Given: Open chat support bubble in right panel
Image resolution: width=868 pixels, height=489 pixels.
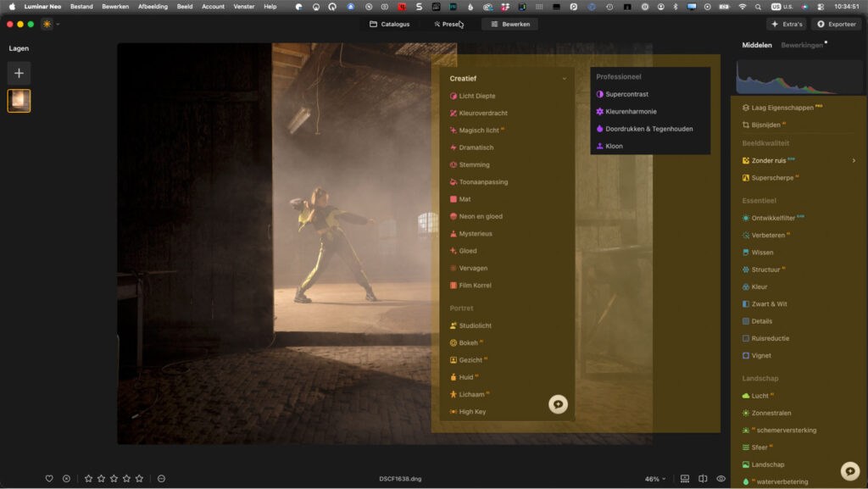Looking at the screenshot, I should pos(849,470).
